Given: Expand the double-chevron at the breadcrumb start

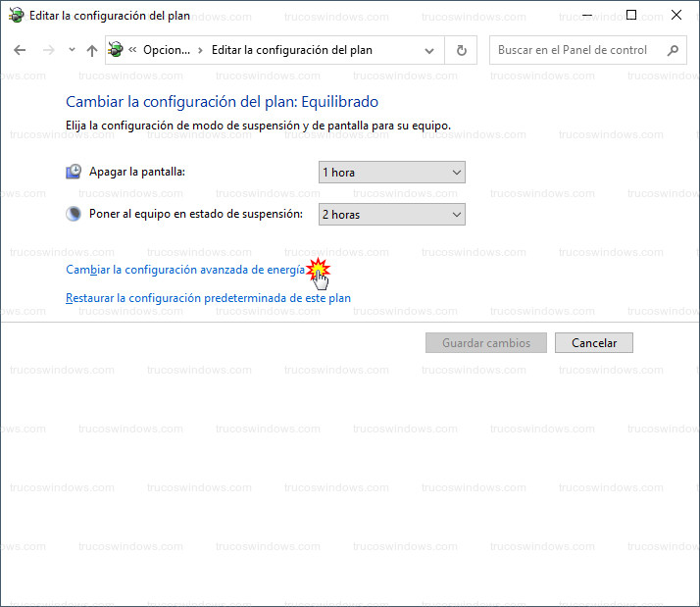Looking at the screenshot, I should pos(132,51).
